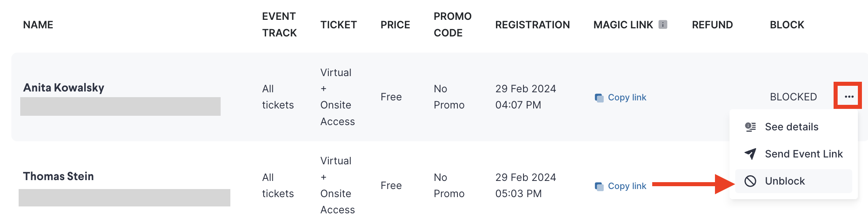Click the Unblock circle-slash icon

(750, 181)
